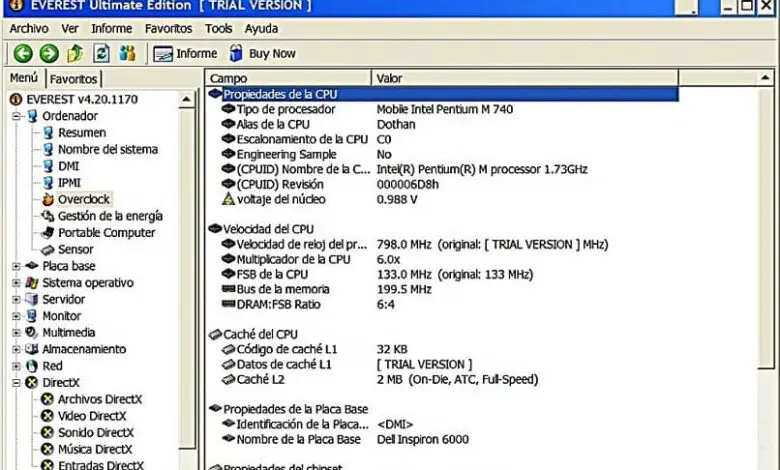Click the Monitor tree icon
The image size is (780, 470).
(32, 316)
